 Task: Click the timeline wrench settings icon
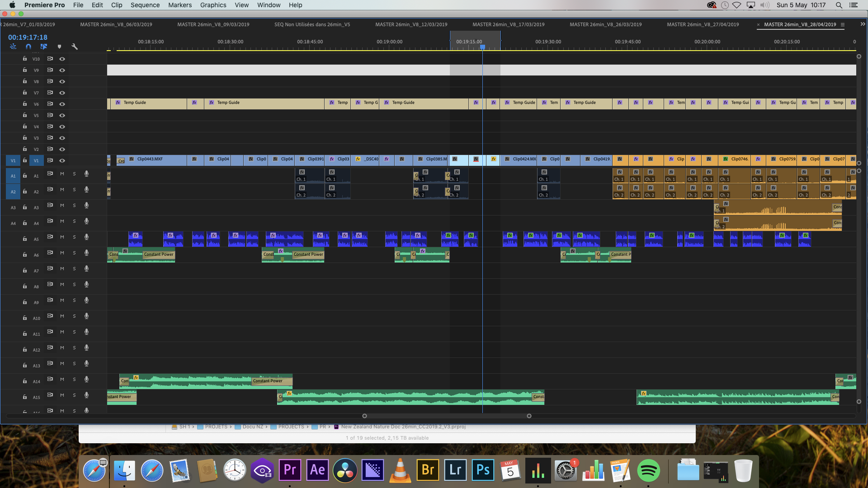(75, 47)
